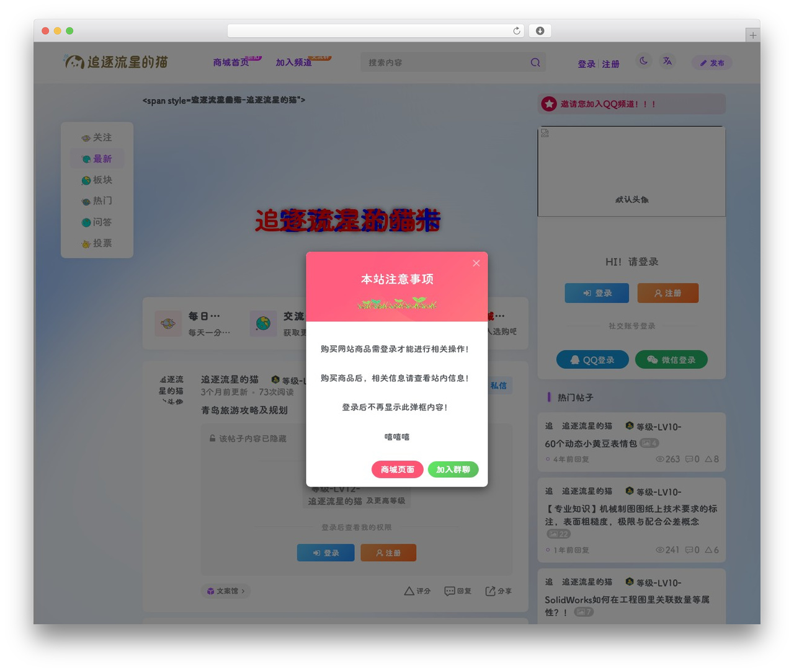Viewport: 794px width, 672px height.
Task: Select 板块 in the left sidebar
Action: (x=97, y=180)
